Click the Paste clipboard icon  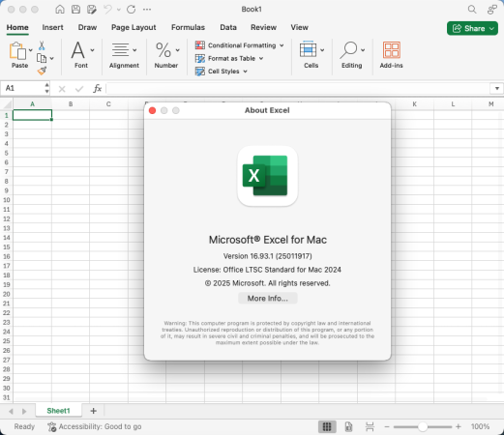point(17,50)
